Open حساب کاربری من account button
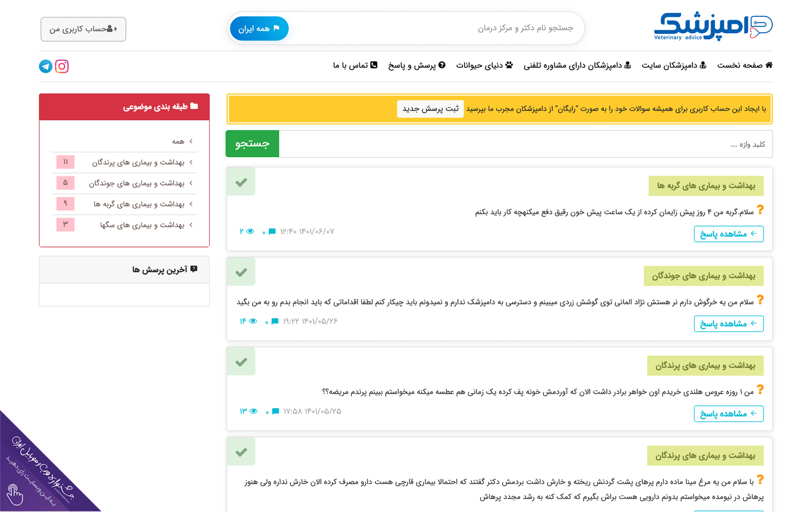This screenshot has width=812, height=512. click(x=83, y=29)
